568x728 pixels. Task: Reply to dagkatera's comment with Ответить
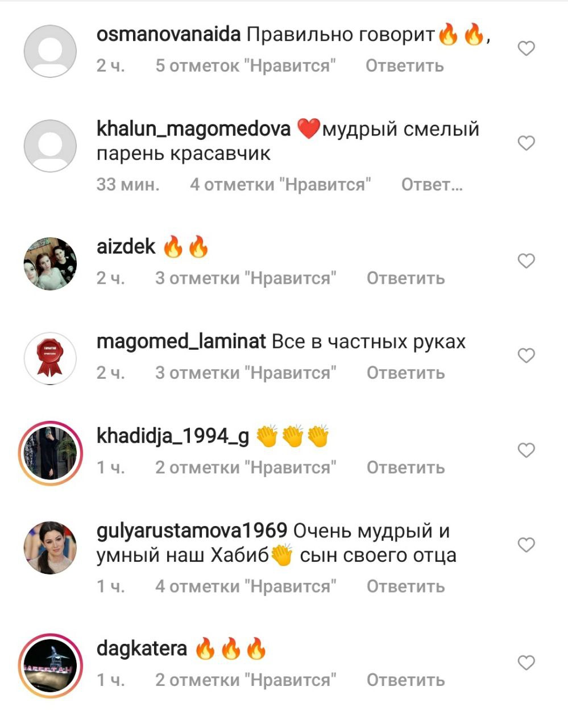(405, 680)
